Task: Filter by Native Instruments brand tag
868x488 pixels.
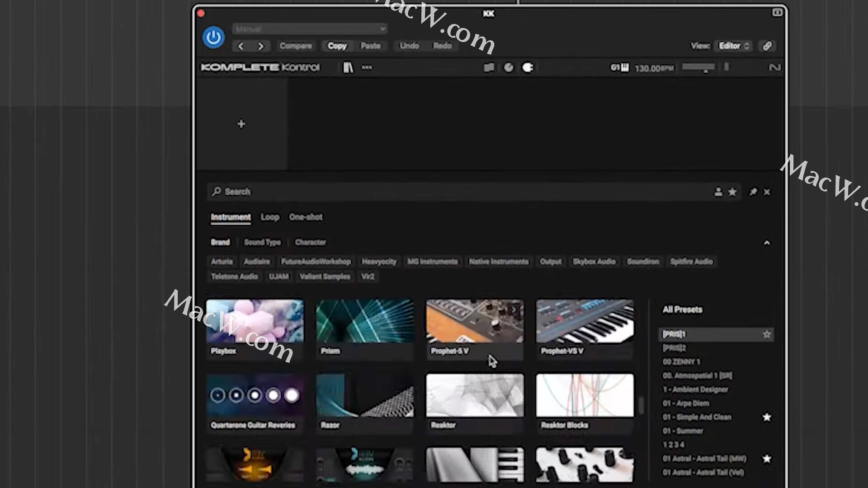Action: coord(499,262)
